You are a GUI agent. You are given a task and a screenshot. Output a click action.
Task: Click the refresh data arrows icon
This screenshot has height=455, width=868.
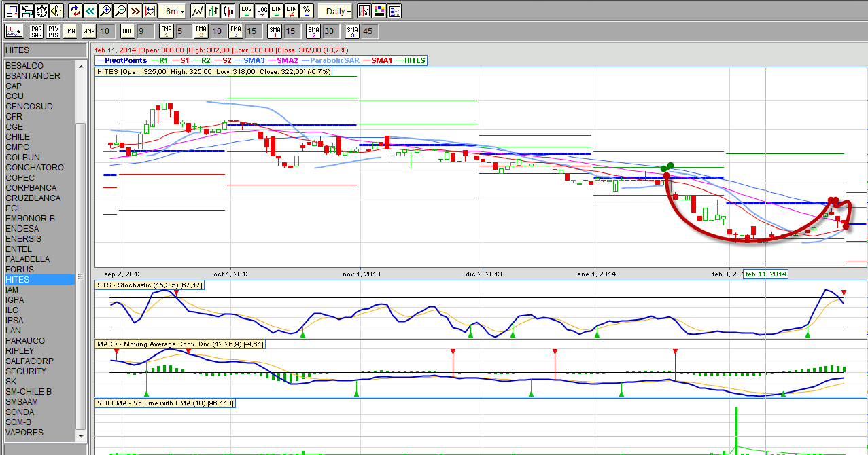pos(75,11)
